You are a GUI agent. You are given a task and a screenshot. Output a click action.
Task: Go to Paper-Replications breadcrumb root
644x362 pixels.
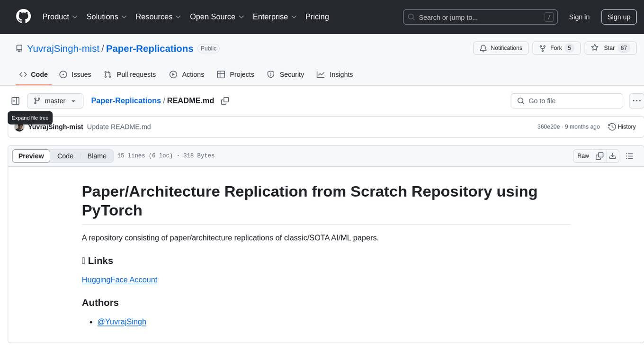coord(126,100)
